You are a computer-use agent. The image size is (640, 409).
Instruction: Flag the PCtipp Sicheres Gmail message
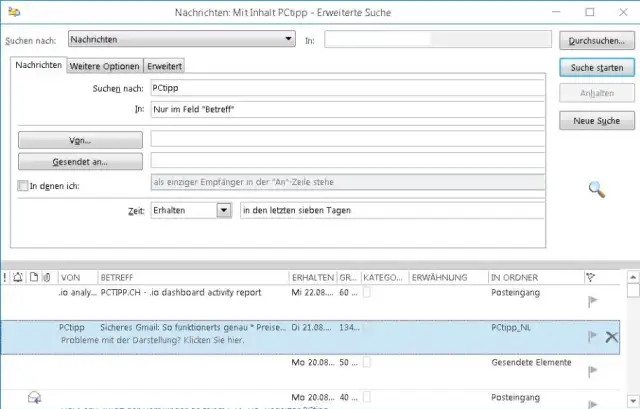tap(592, 337)
